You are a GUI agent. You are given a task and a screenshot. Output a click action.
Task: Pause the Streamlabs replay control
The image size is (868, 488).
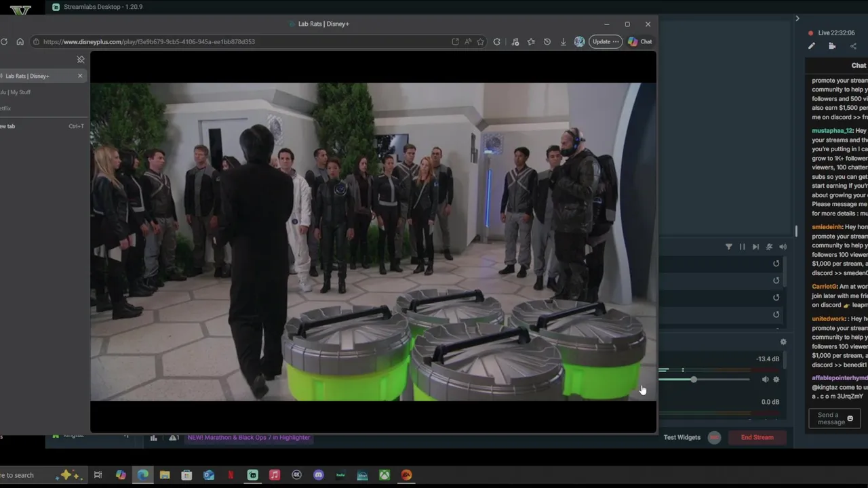tap(742, 247)
